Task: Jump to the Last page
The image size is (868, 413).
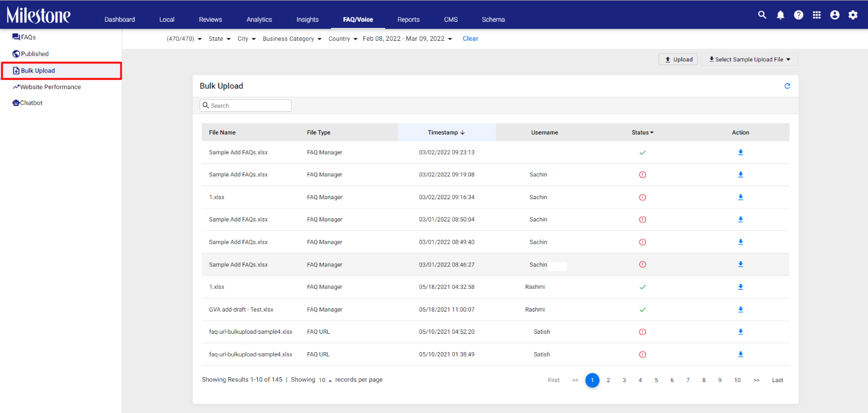Action: point(777,380)
